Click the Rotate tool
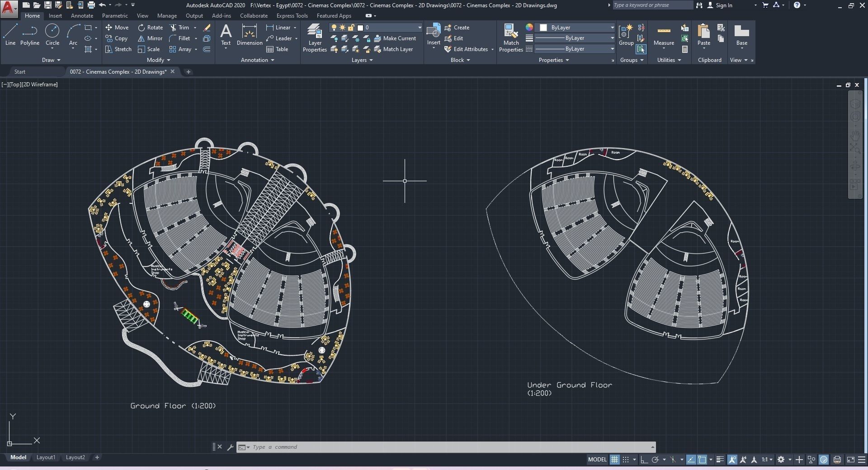The height and width of the screenshot is (470, 868). click(x=151, y=28)
